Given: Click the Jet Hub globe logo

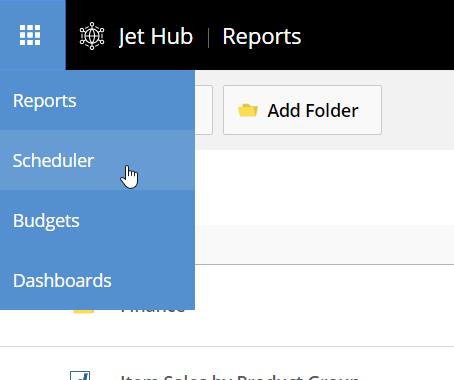Looking at the screenshot, I should click(x=92, y=36).
